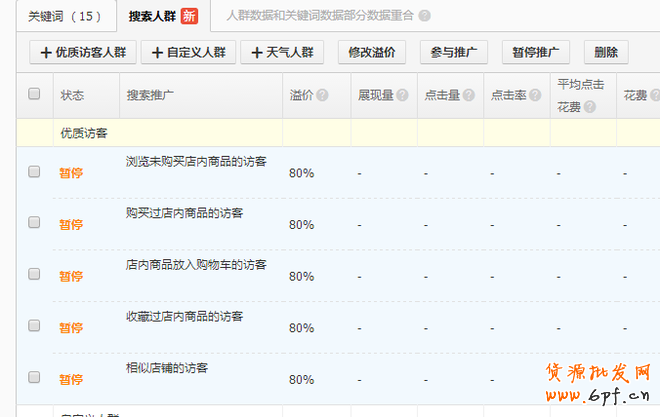Screen dimensions: 660x417
Task: Check the 浏览未购买店内商品的访客 row checkbox
Action: tap(34, 172)
